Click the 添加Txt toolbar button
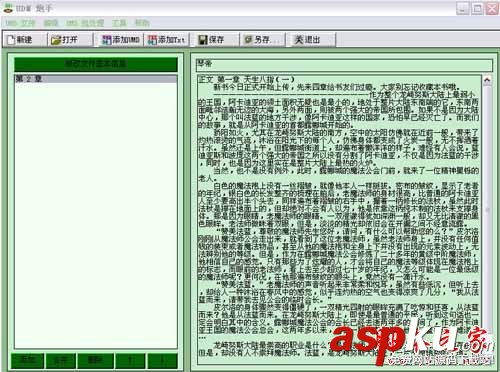Screen dimensions: 500x372 (x=166, y=40)
